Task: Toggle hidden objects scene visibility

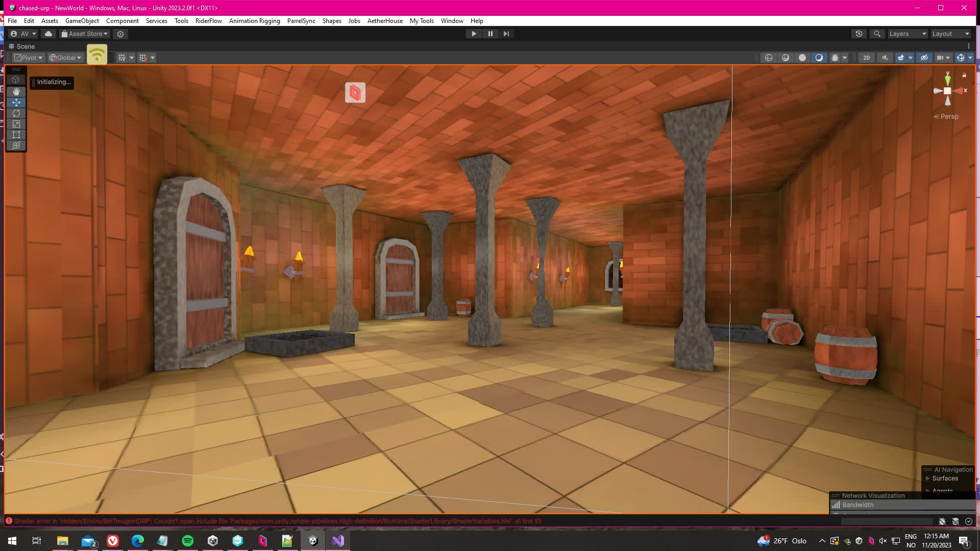Action: (x=924, y=58)
